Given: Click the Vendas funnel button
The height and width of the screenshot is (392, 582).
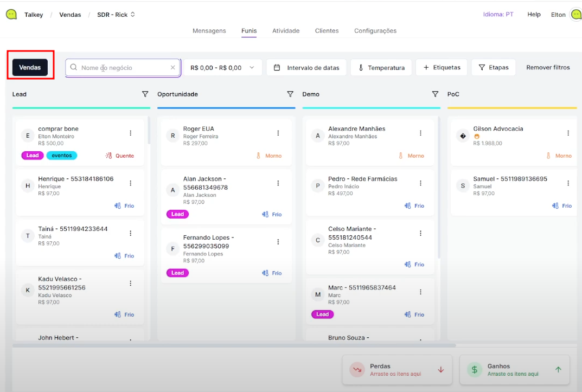Looking at the screenshot, I should (x=30, y=67).
